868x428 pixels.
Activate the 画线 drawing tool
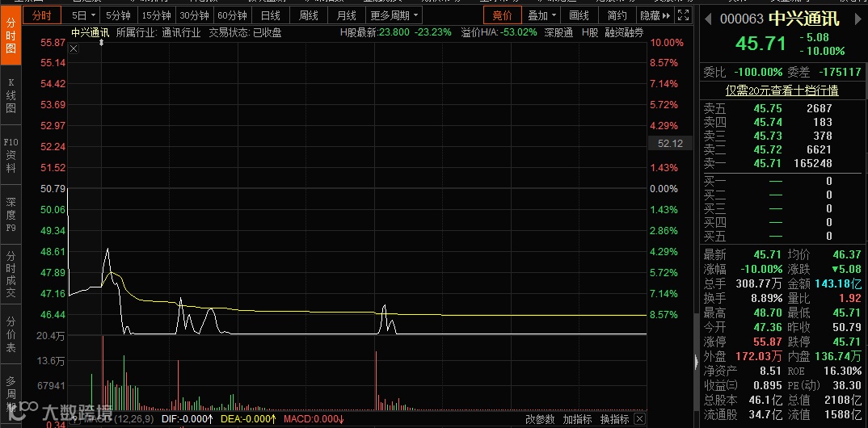pyautogui.click(x=579, y=15)
